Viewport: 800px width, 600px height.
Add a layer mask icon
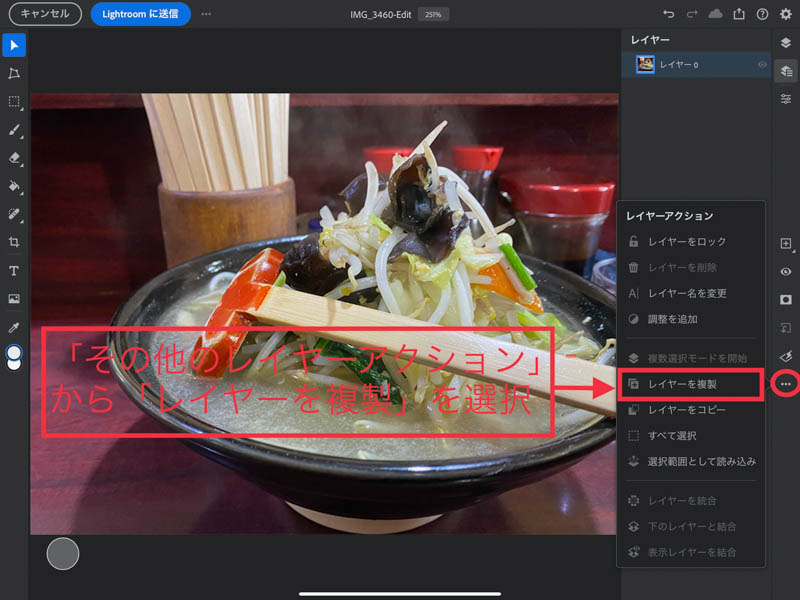[786, 299]
